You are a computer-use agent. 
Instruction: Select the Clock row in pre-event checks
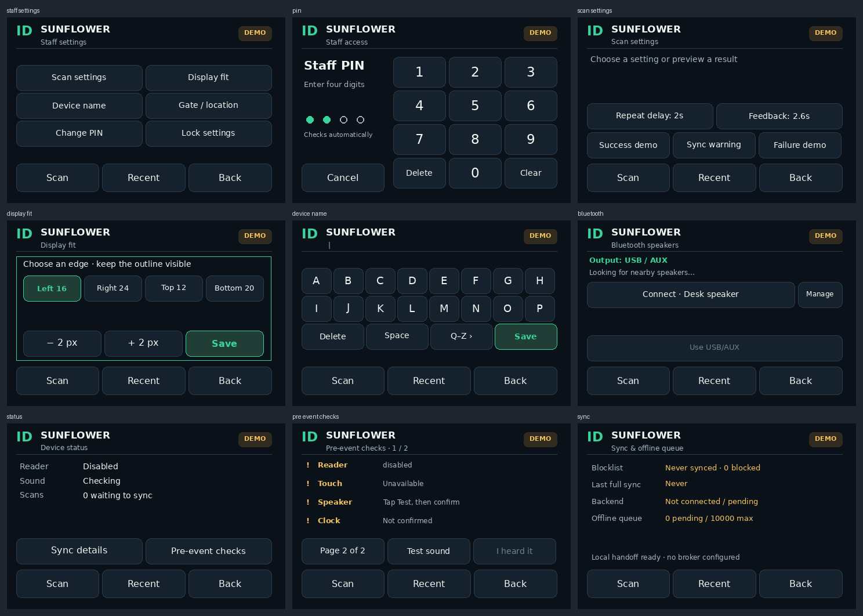click(429, 521)
